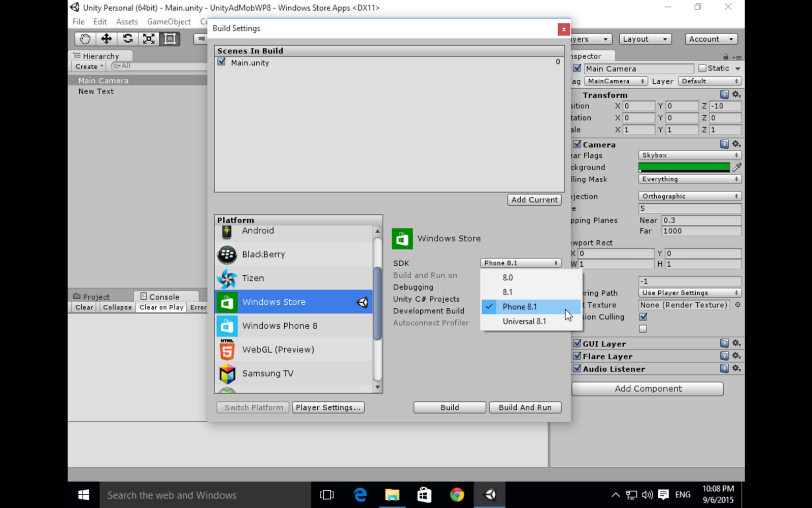812x508 pixels.
Task: Click the Inspector lock icon
Action: point(726,57)
